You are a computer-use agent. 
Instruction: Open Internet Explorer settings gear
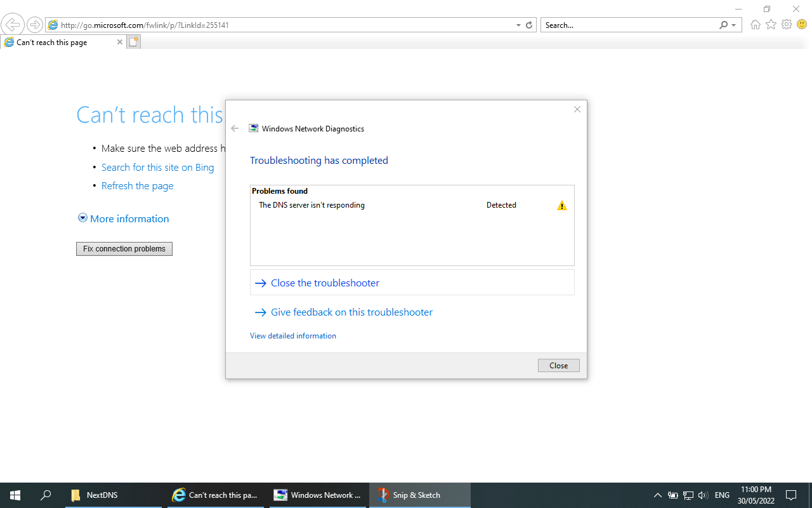[x=787, y=24]
